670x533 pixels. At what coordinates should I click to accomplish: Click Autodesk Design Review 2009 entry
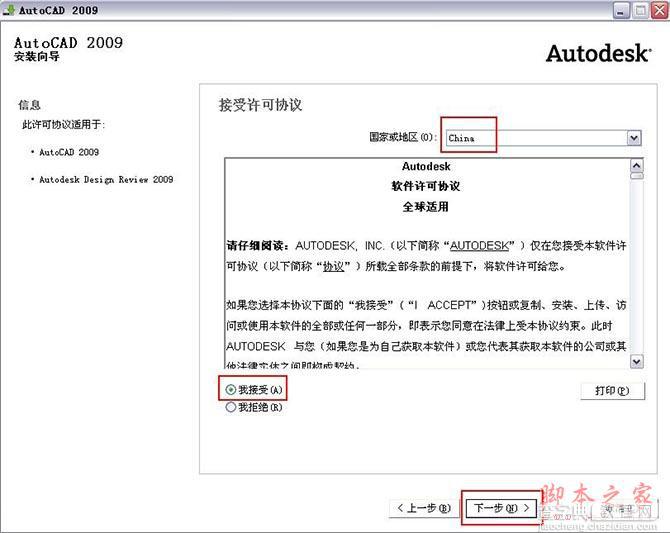[x=106, y=180]
